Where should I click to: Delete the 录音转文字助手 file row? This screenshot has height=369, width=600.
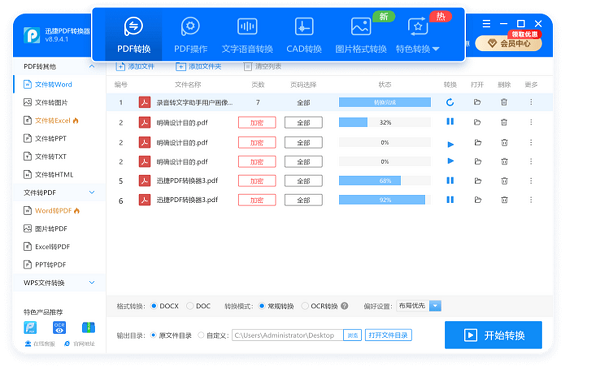(504, 102)
